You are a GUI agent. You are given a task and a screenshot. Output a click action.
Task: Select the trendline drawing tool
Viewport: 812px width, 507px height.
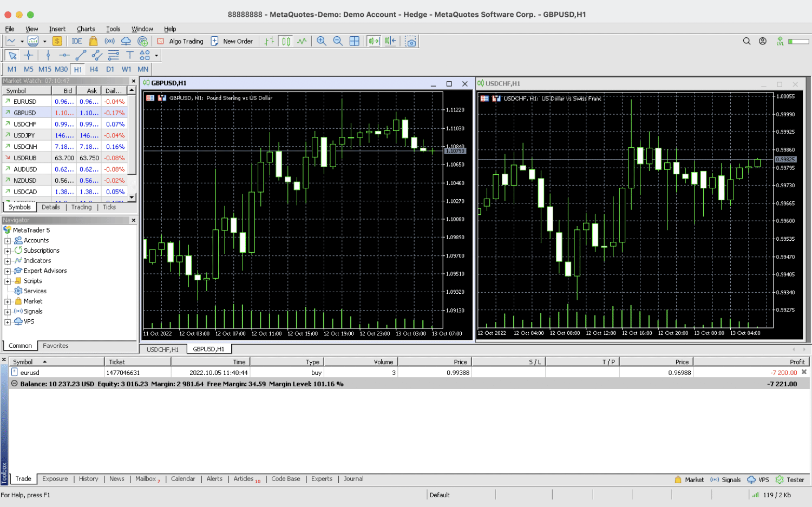click(81, 55)
